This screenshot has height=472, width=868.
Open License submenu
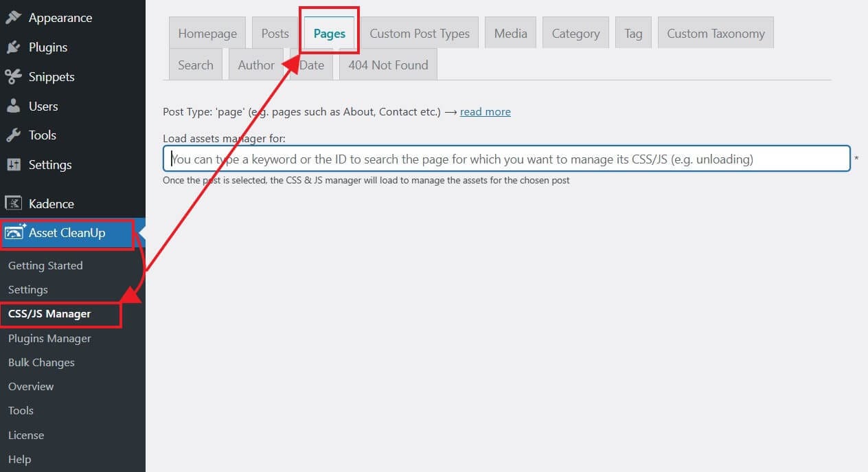click(26, 436)
